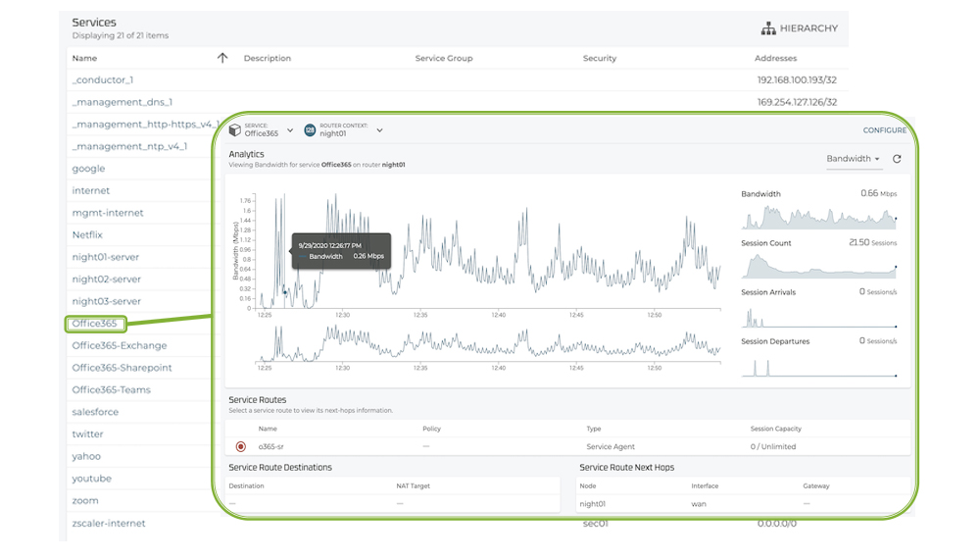Select the Netflix service row
This screenshot has height=559, width=980.
pos(87,235)
